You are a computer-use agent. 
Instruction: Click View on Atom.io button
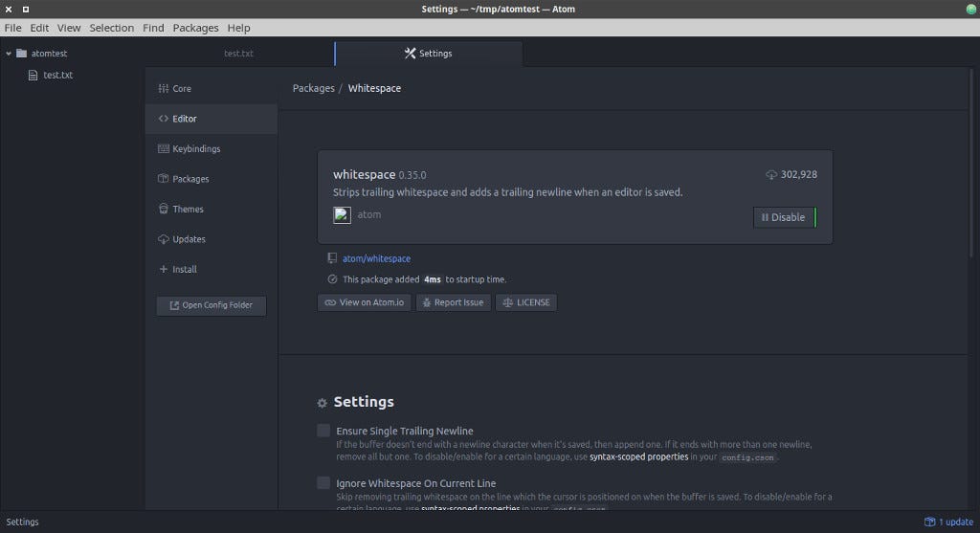point(365,302)
